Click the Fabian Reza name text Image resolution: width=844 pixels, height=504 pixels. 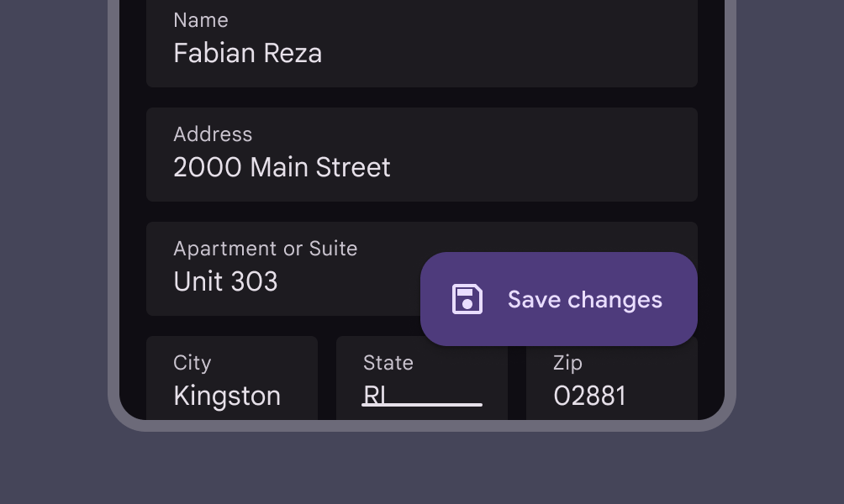point(247,54)
